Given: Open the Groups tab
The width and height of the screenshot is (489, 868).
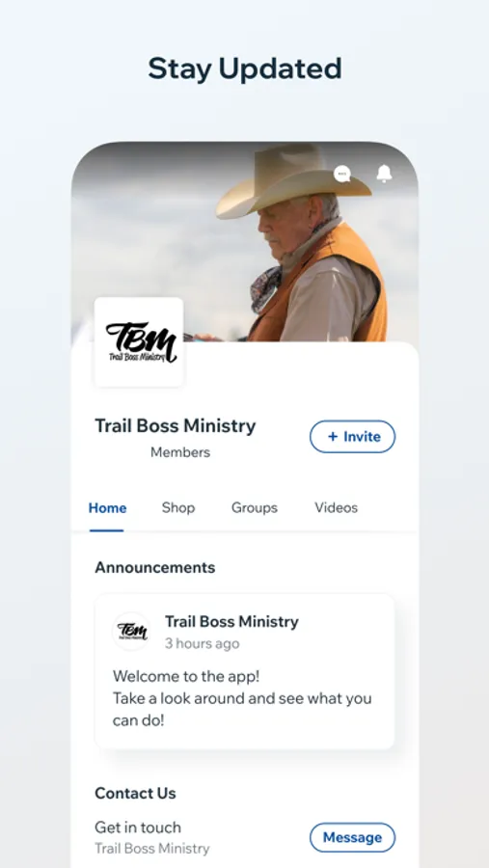Looking at the screenshot, I should point(255,507).
